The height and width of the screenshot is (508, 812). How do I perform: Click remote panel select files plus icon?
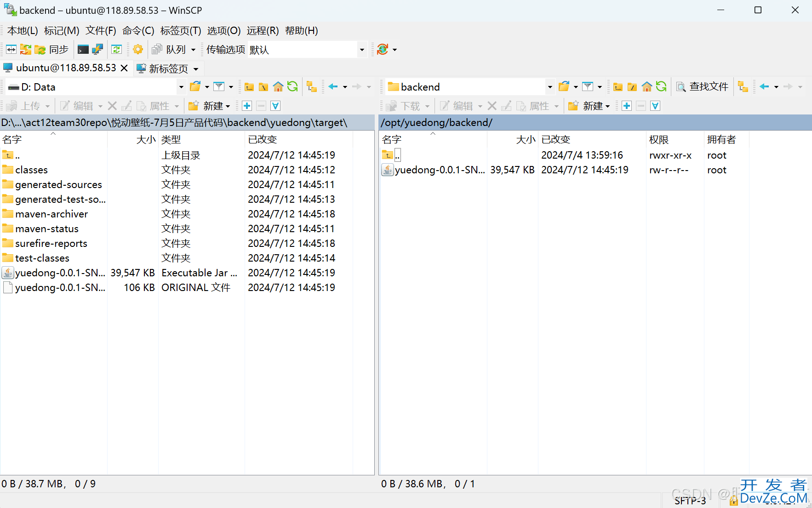click(x=627, y=106)
